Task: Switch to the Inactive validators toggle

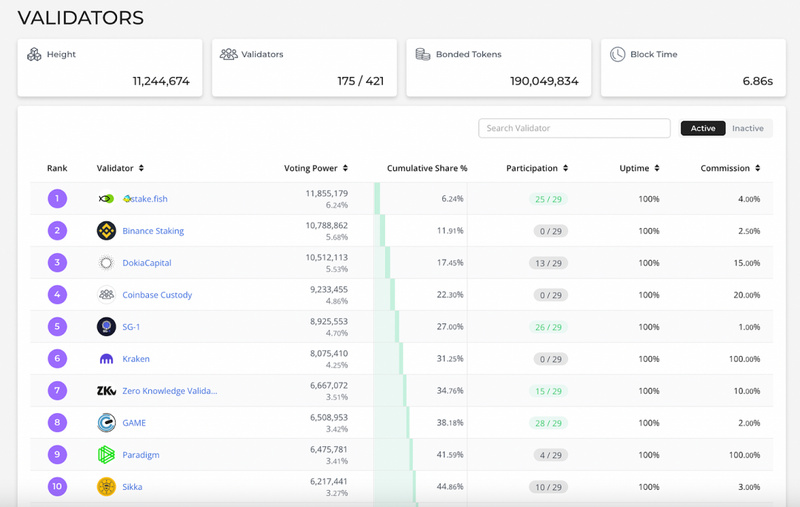Action: (747, 128)
